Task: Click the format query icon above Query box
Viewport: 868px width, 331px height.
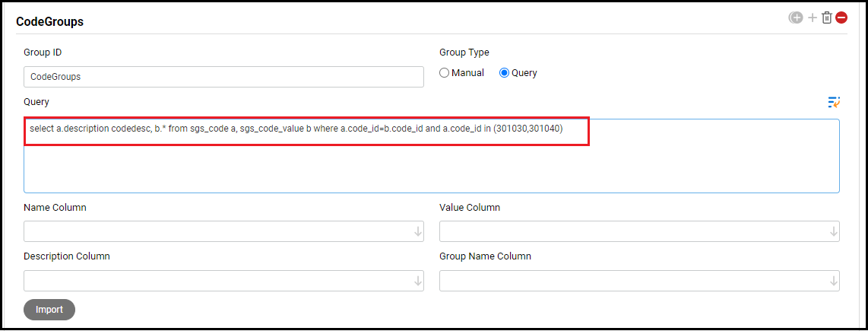Action: click(834, 103)
